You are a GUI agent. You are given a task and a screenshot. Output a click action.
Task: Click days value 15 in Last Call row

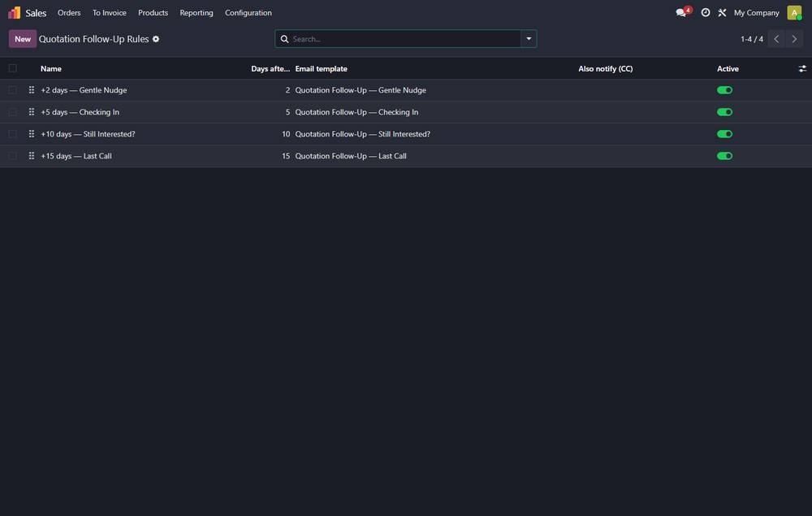pos(286,156)
